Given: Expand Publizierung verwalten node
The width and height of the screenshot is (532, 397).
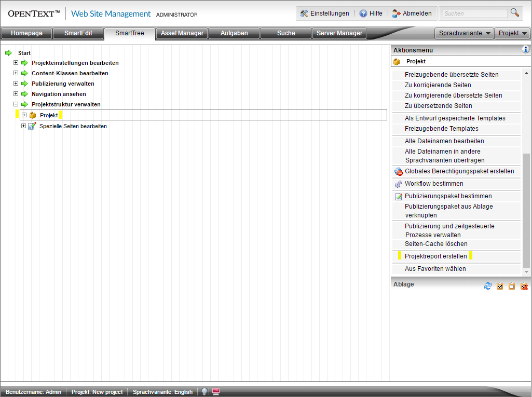Looking at the screenshot, I should pyautogui.click(x=16, y=84).
